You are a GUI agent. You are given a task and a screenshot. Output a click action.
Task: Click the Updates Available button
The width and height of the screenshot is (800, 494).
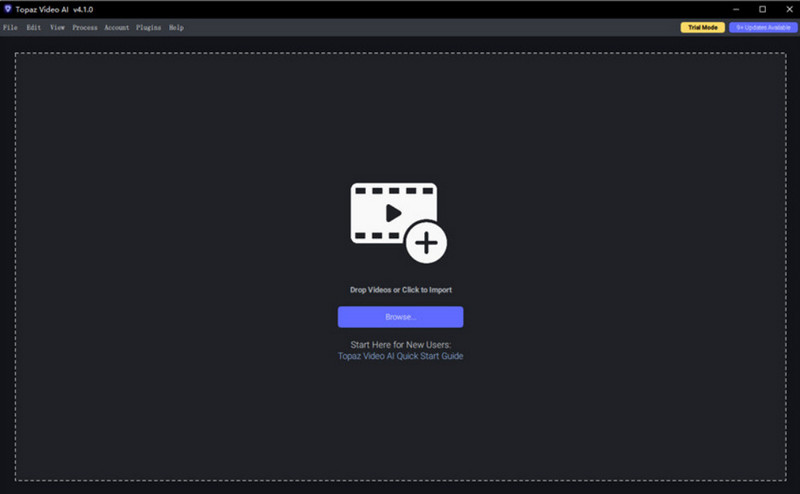[x=763, y=28]
